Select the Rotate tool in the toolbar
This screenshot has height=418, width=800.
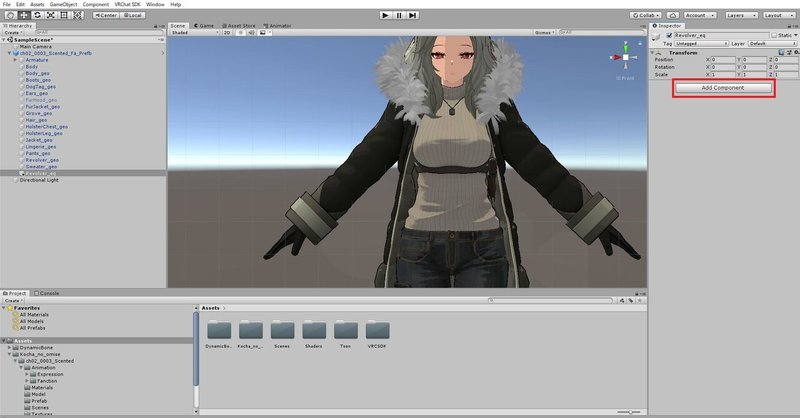pos(37,15)
